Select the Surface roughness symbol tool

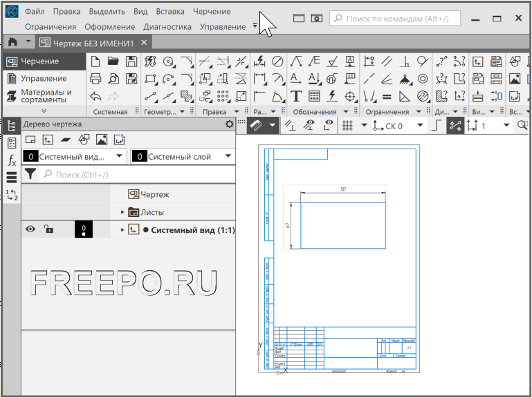click(x=332, y=61)
